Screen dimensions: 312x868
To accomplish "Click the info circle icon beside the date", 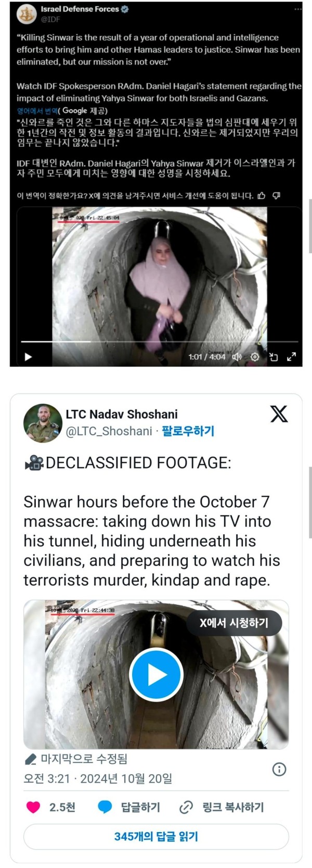I will click(279, 770).
